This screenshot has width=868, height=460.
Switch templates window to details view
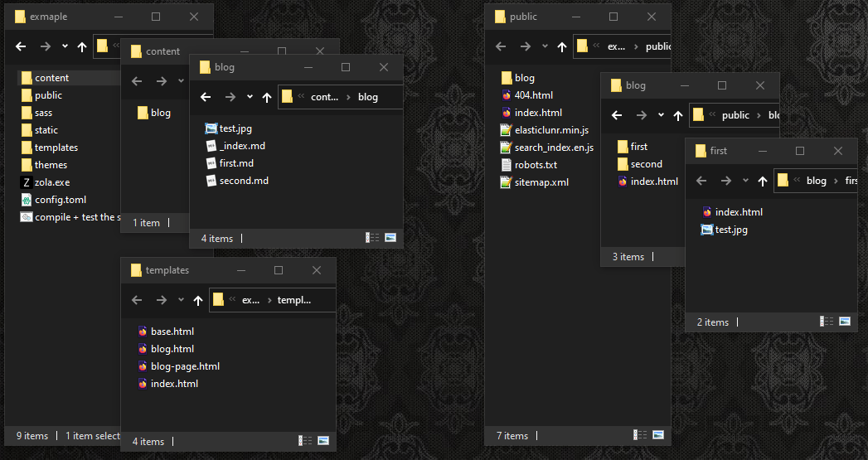click(306, 441)
